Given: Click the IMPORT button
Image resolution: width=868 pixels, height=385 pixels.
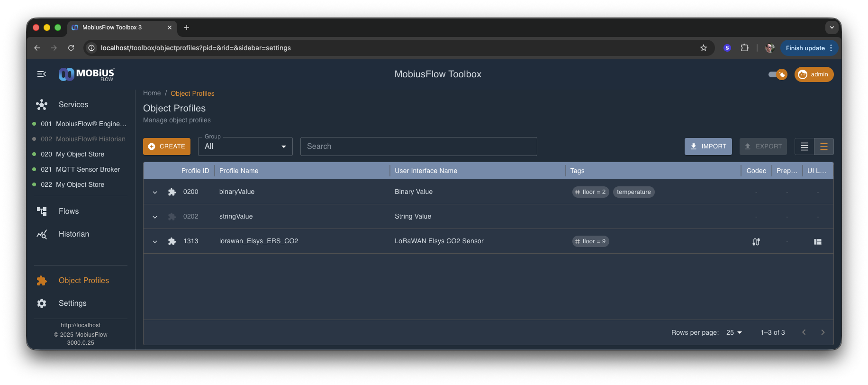Looking at the screenshot, I should pos(708,147).
